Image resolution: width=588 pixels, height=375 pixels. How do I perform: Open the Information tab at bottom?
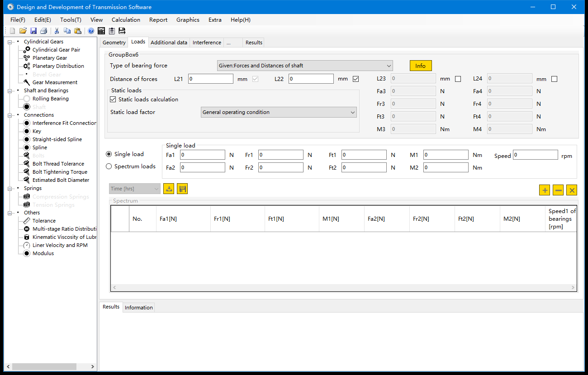point(139,308)
